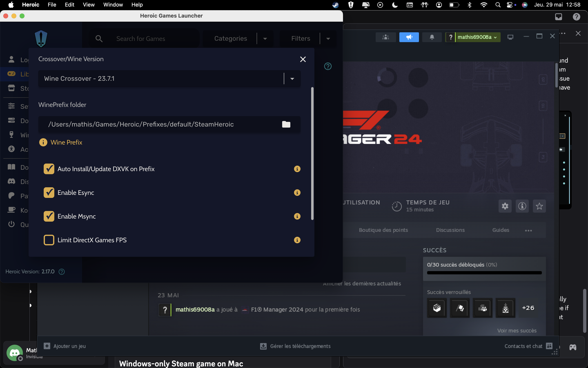Toggle Auto Install/Update DXVK on Prefix checkbox
The width and height of the screenshot is (588, 368).
click(x=49, y=169)
